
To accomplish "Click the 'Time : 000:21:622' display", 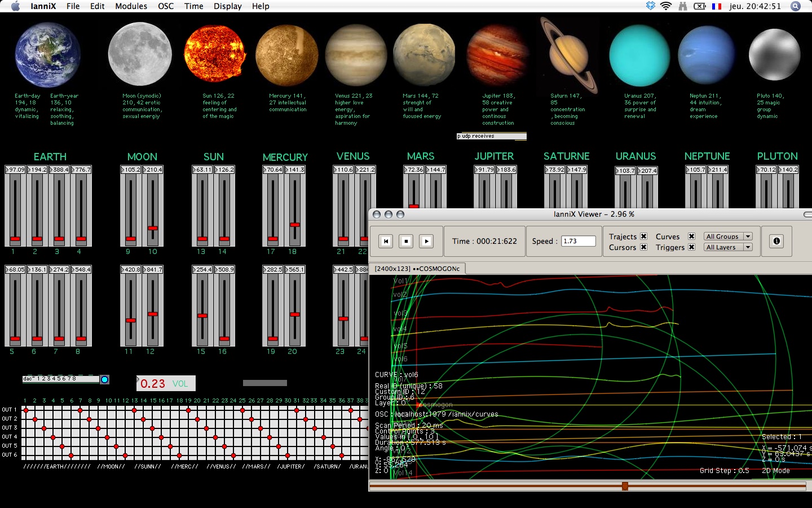I will coord(484,241).
